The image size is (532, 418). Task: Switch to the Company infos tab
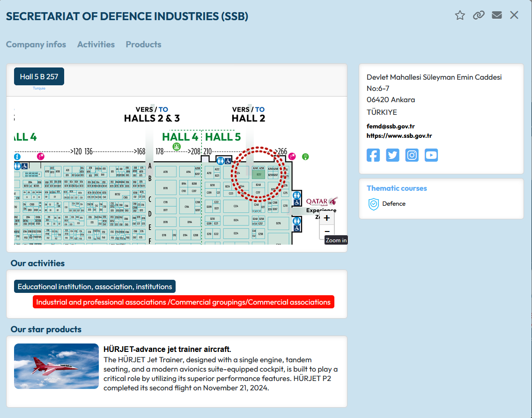point(36,45)
